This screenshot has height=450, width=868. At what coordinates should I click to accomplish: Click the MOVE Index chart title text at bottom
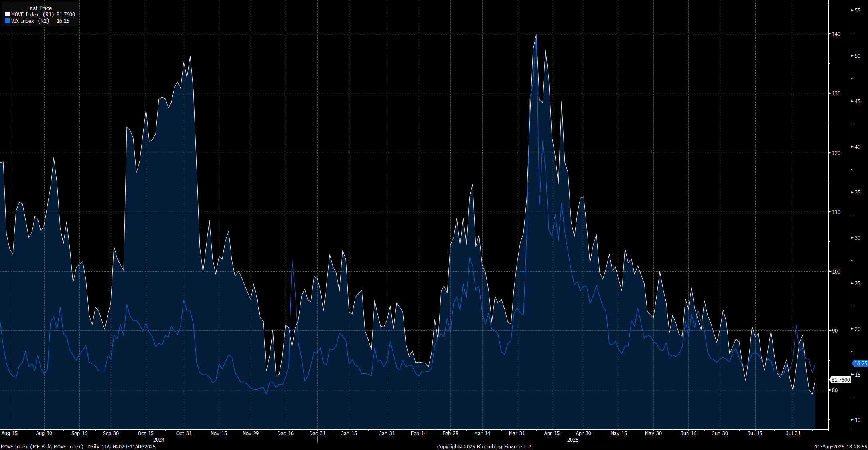click(42, 446)
